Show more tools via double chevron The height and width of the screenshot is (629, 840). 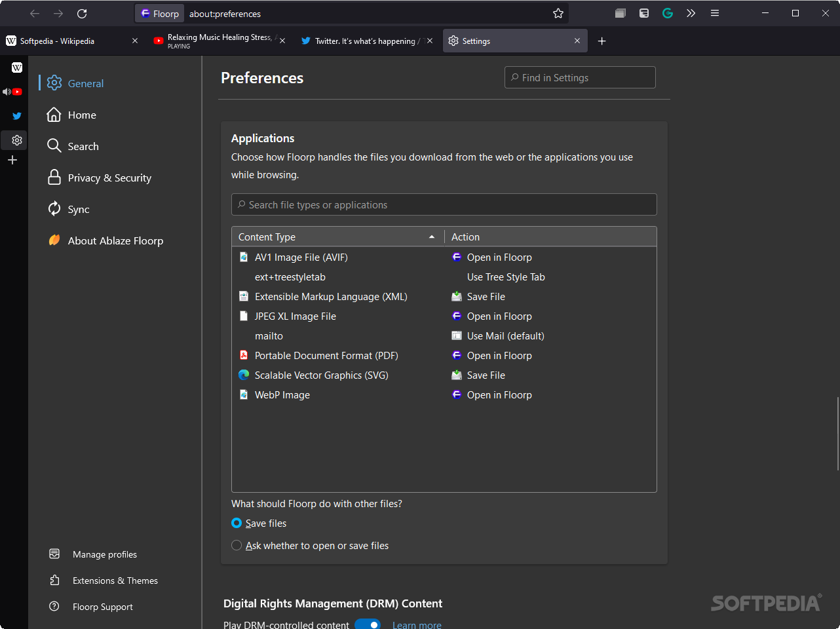click(691, 13)
